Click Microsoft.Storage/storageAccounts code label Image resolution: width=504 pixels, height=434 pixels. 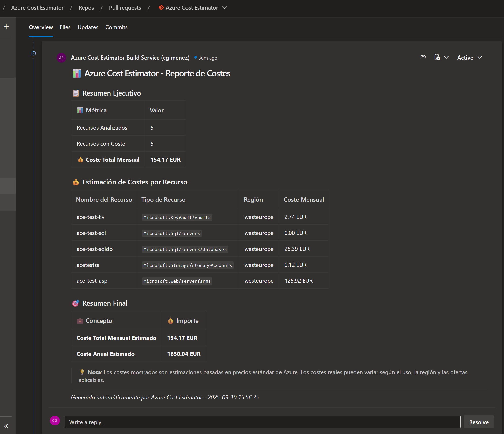(x=188, y=265)
